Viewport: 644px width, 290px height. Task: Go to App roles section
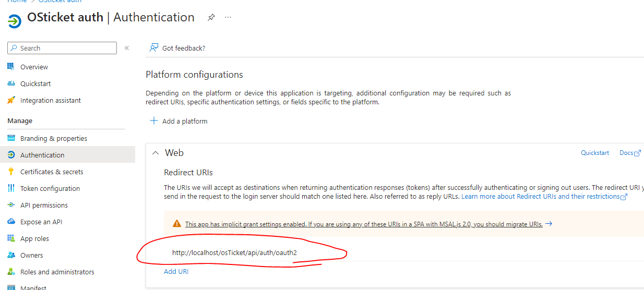tap(34, 238)
